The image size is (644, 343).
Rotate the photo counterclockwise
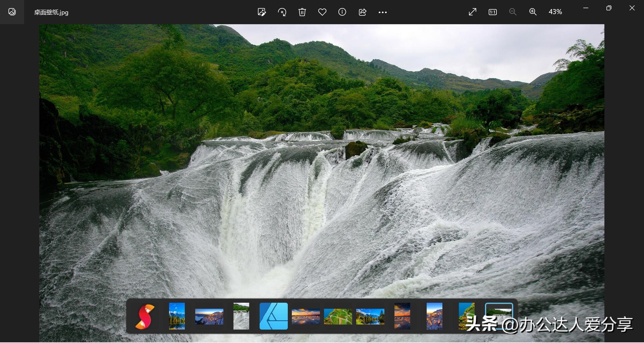coord(282,12)
